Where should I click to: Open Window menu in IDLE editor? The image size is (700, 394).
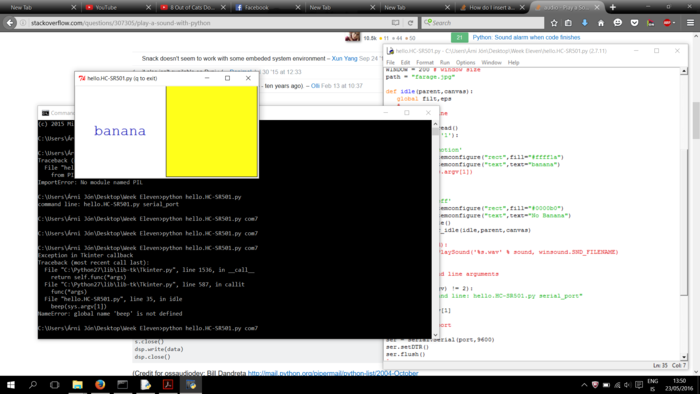point(492,62)
